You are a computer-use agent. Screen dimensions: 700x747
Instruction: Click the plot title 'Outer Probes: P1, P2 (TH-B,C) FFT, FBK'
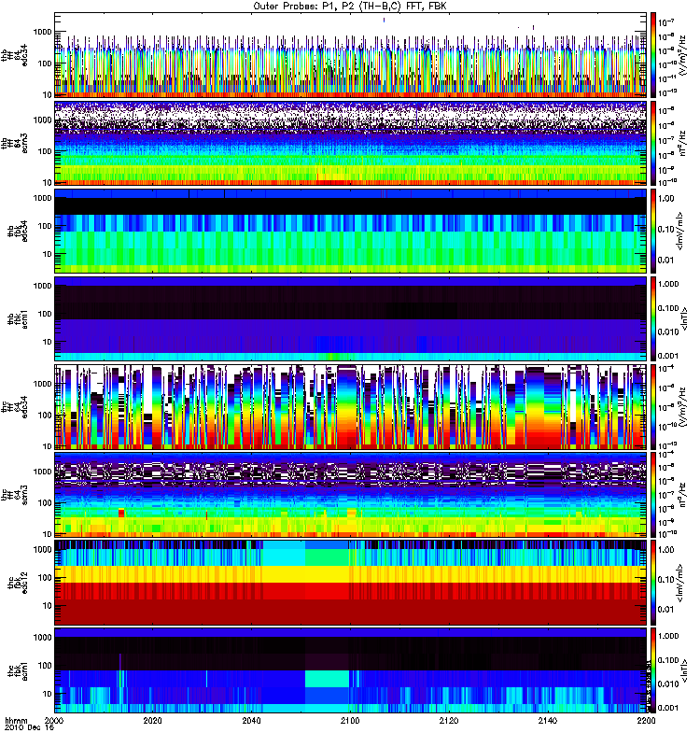(350, 7)
